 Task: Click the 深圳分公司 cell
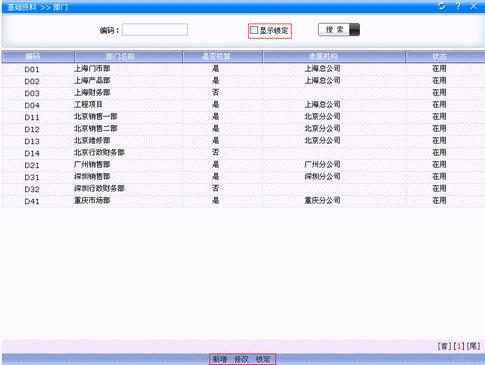(x=322, y=177)
